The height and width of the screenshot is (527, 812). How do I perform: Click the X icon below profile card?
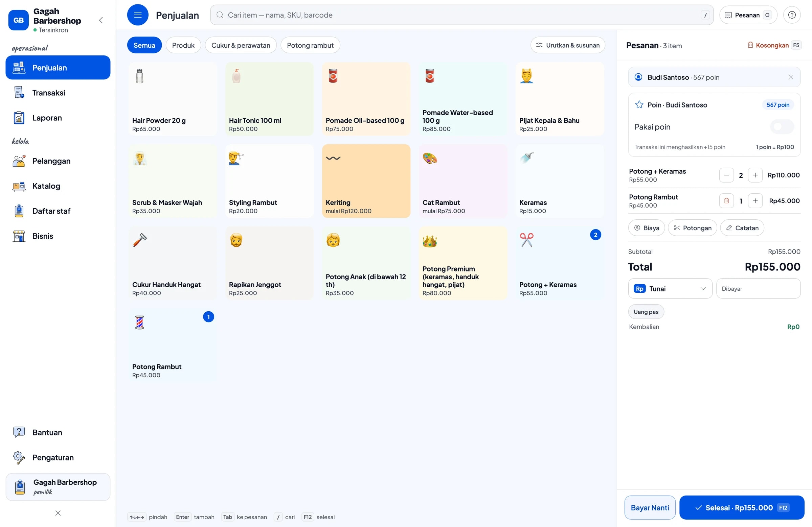[58, 513]
